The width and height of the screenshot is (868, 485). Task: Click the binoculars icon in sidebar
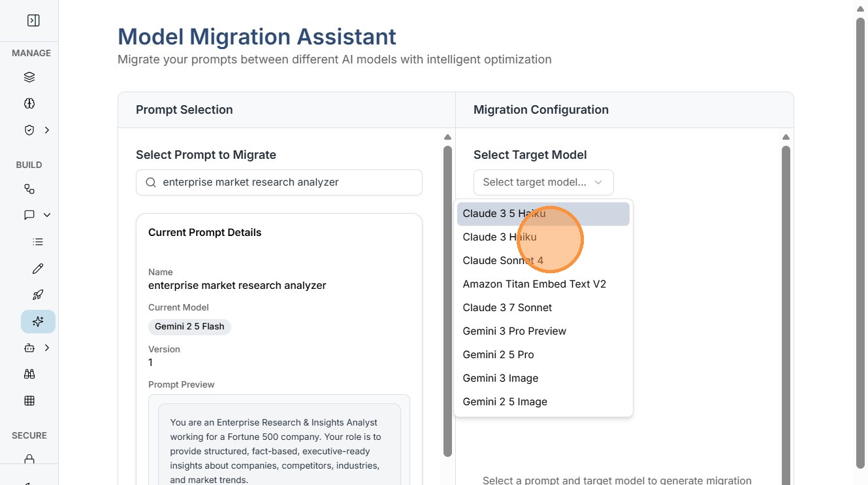(x=29, y=374)
